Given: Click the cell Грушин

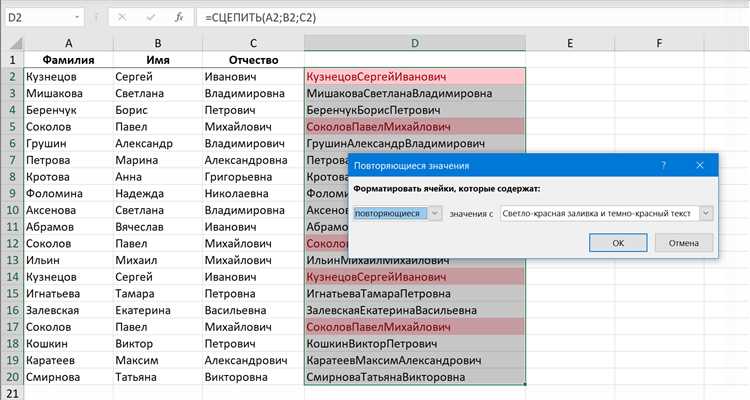Looking at the screenshot, I should [68, 144].
